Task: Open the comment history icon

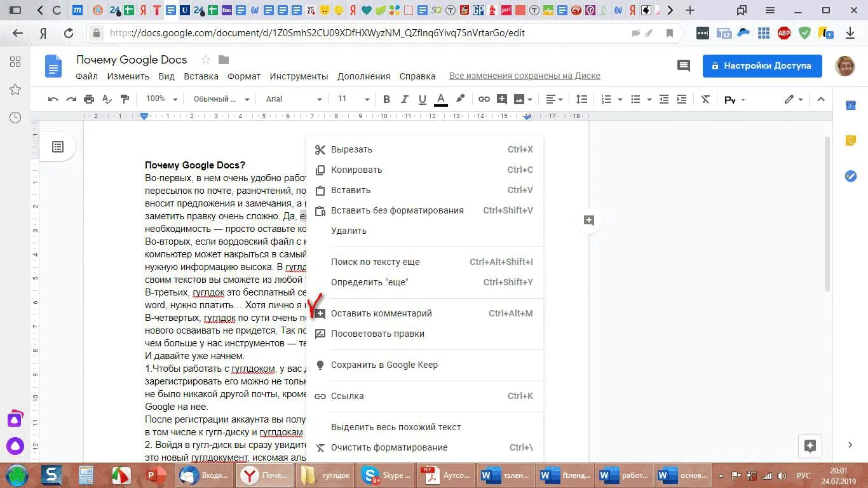Action: pos(684,65)
